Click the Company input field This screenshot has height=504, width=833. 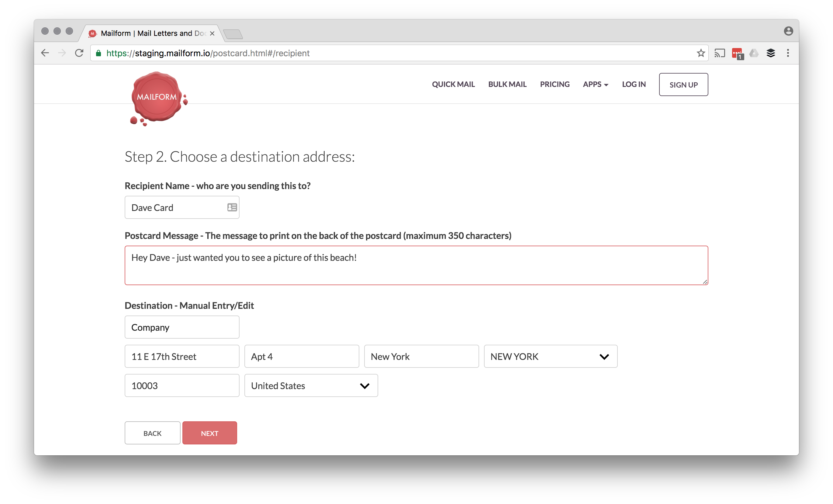(181, 327)
